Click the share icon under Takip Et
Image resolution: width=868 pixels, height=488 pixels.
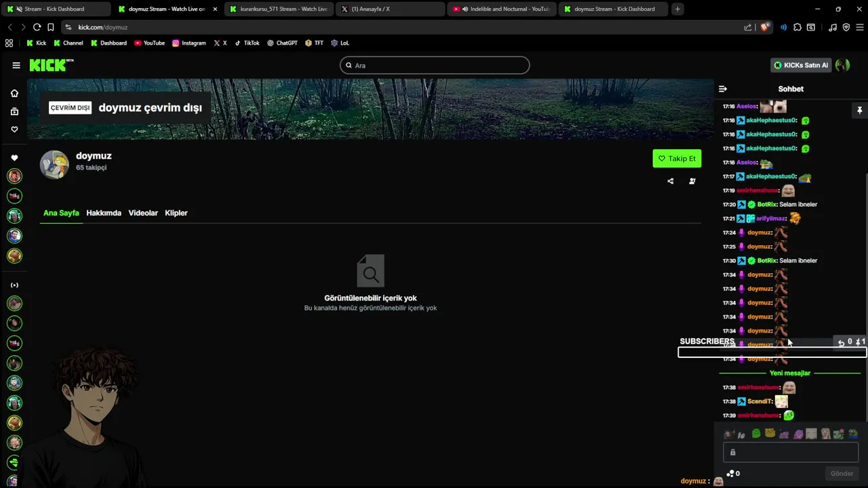point(671,181)
